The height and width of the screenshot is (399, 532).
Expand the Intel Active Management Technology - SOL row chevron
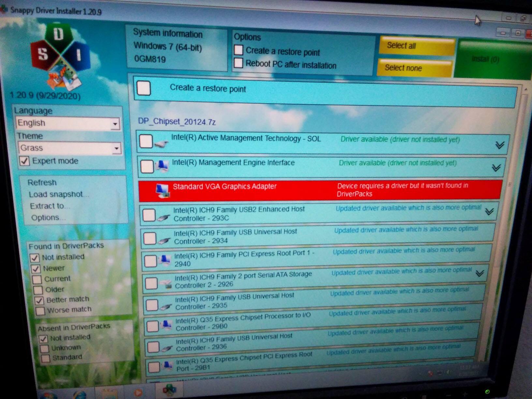click(499, 145)
